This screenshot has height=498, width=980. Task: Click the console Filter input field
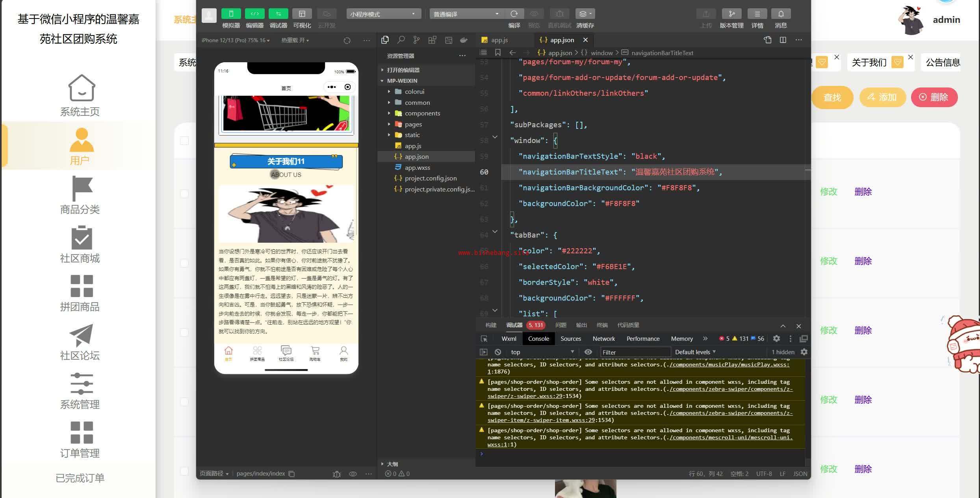pos(635,352)
